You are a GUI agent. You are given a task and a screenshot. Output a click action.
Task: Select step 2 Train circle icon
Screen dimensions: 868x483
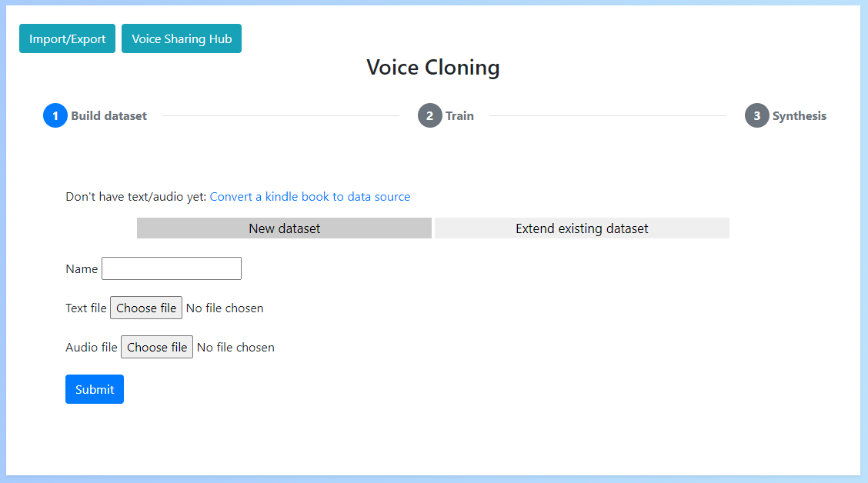(x=430, y=115)
